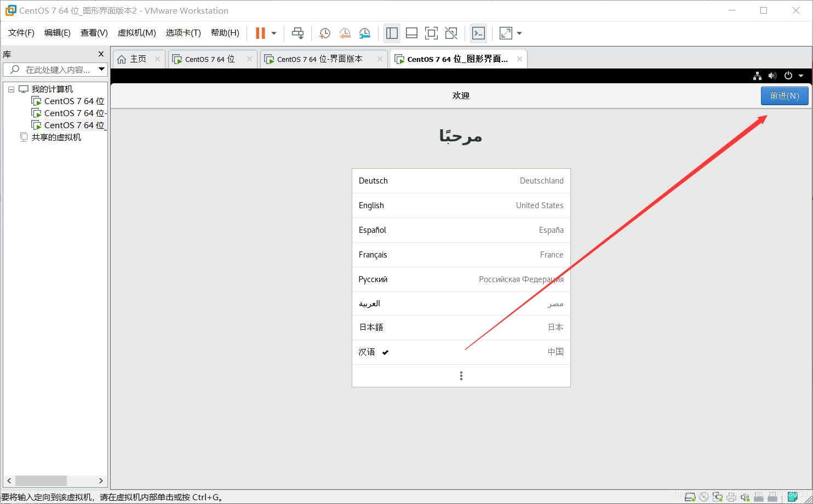Click the pause virtual machine icon
This screenshot has width=813, height=504.
pyautogui.click(x=260, y=33)
